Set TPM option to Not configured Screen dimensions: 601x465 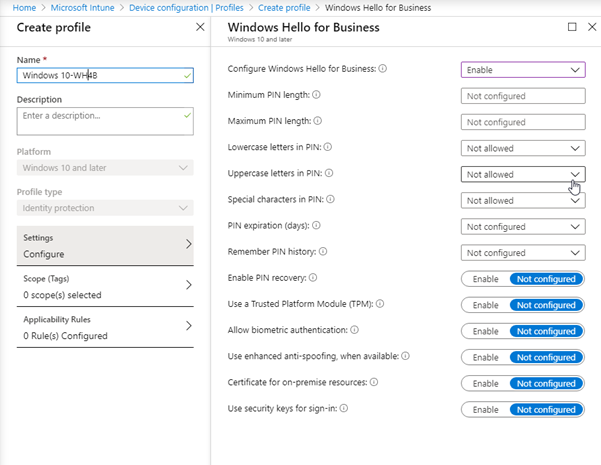coord(546,305)
